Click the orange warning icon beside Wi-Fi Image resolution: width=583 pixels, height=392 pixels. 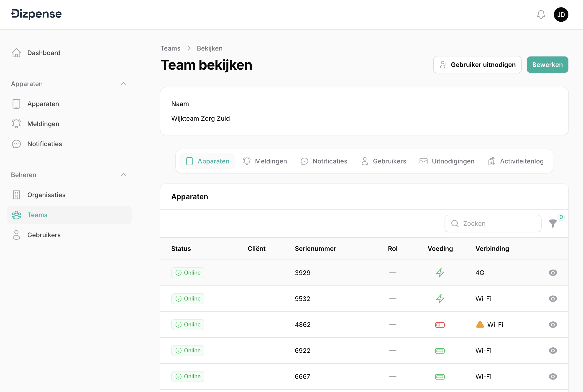tap(480, 324)
